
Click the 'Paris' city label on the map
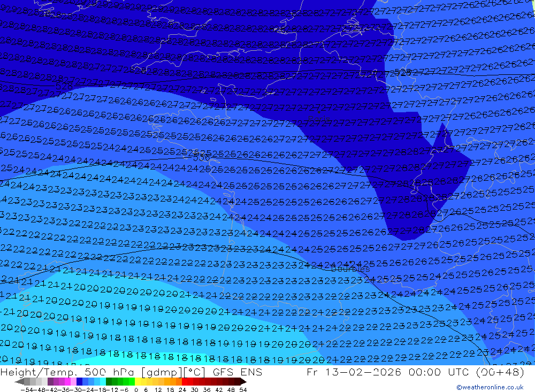pos(319,119)
